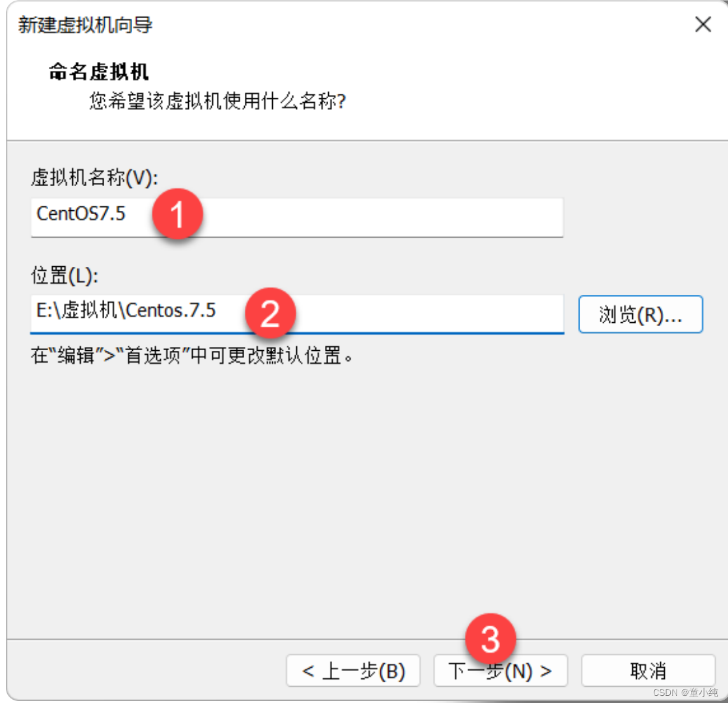Viewport: 728px width, 703px height.
Task: Click the 位置(L): label
Action: 64,276
